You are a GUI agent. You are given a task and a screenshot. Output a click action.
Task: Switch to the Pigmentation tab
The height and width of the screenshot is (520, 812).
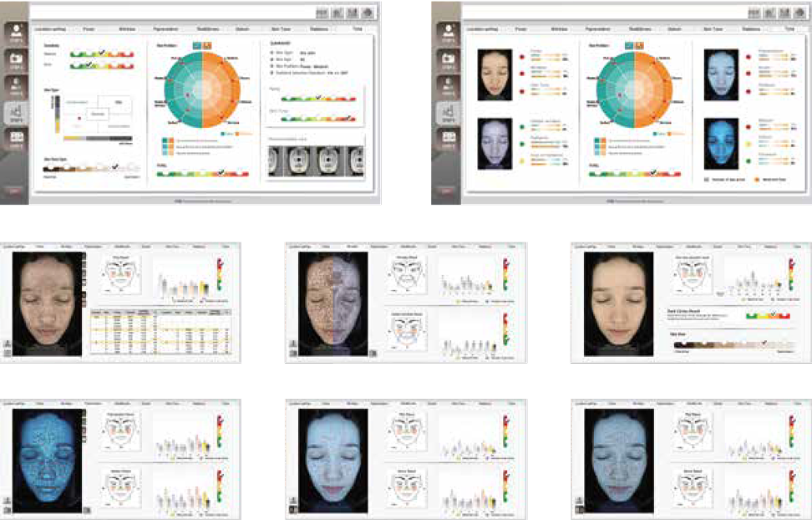[165, 27]
